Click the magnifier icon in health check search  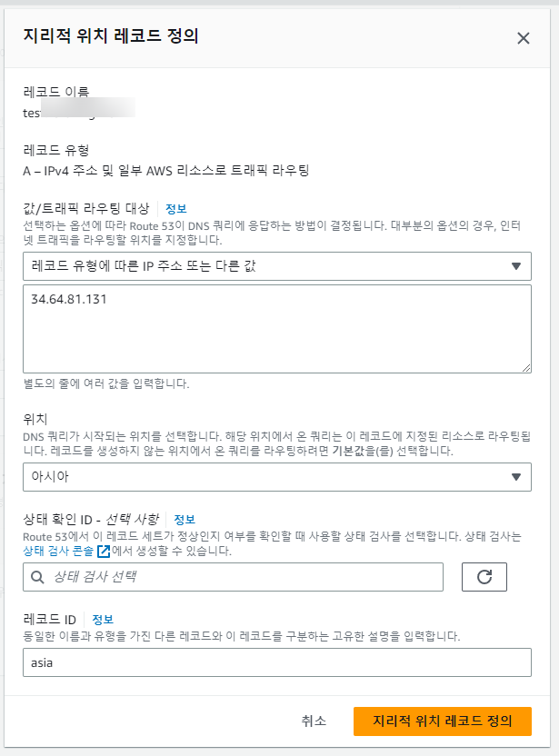(x=38, y=577)
